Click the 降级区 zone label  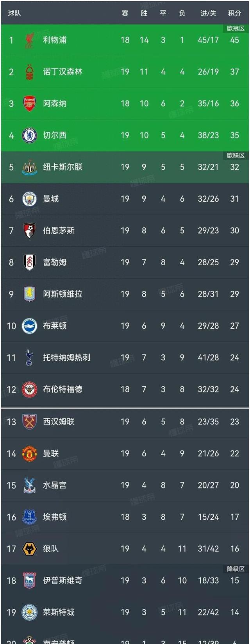236,569
